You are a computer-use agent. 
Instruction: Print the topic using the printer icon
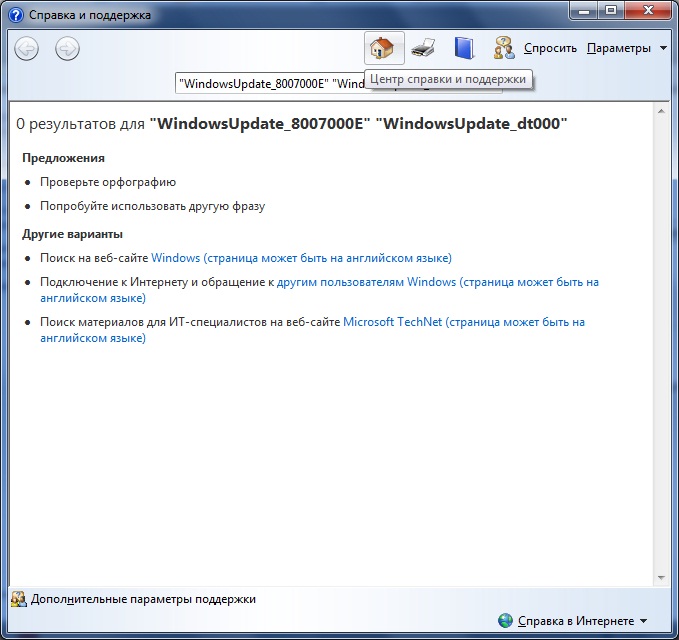pos(424,48)
